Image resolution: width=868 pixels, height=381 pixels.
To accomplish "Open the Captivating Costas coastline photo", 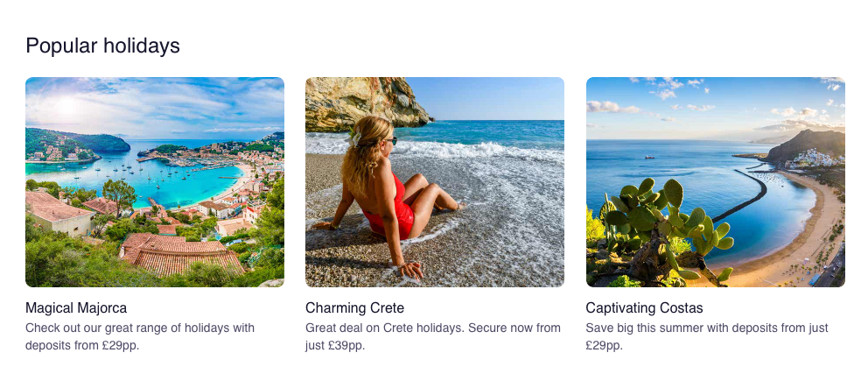I will (x=715, y=181).
